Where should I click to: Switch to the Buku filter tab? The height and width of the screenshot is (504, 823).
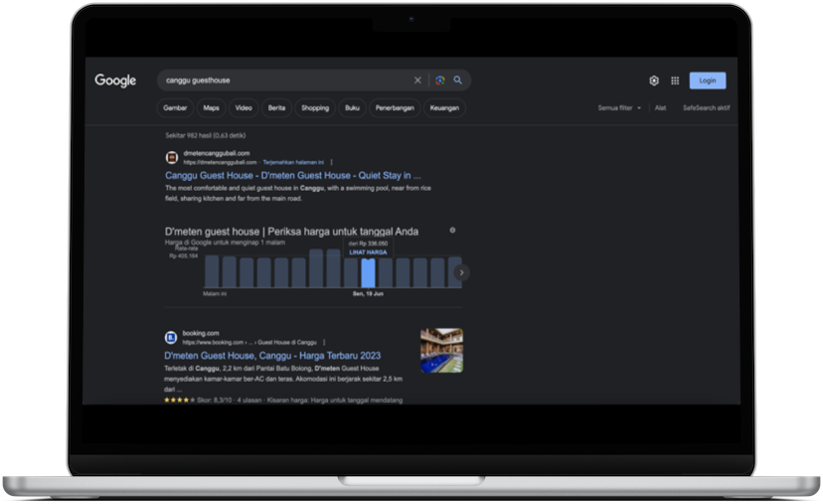[x=352, y=108]
